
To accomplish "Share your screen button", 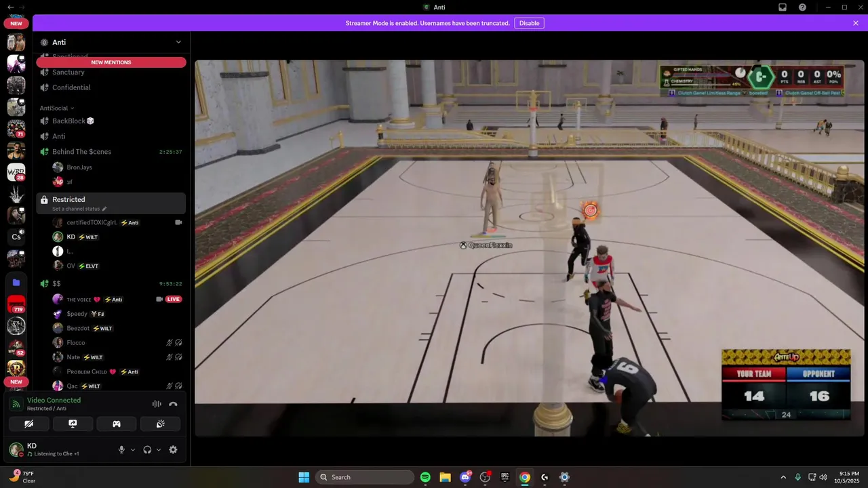I will (73, 424).
